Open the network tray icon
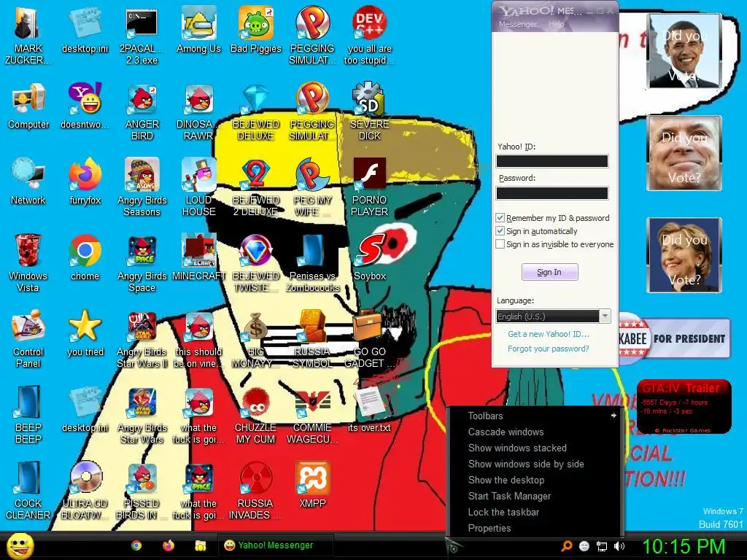This screenshot has width=747, height=560. coord(602,547)
